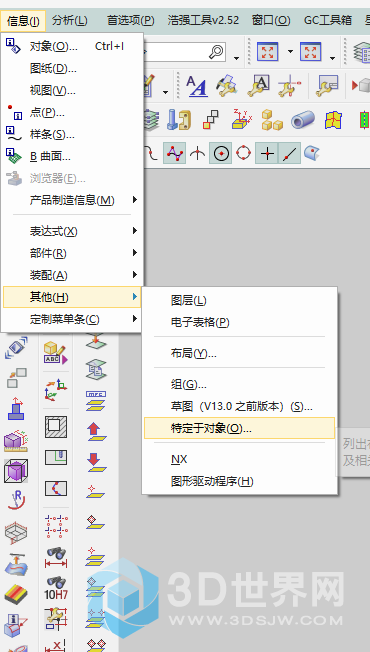The image size is (370, 652).
Task: Click wrench with window preferences icon
Action: [326, 86]
